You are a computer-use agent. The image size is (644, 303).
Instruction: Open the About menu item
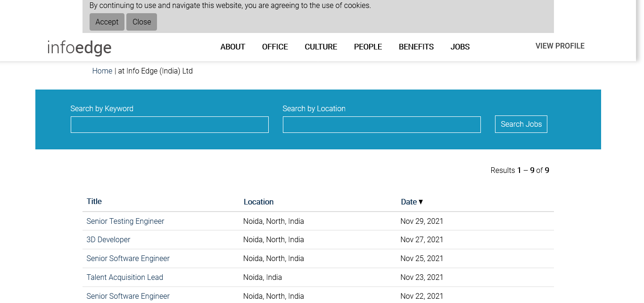tap(233, 47)
